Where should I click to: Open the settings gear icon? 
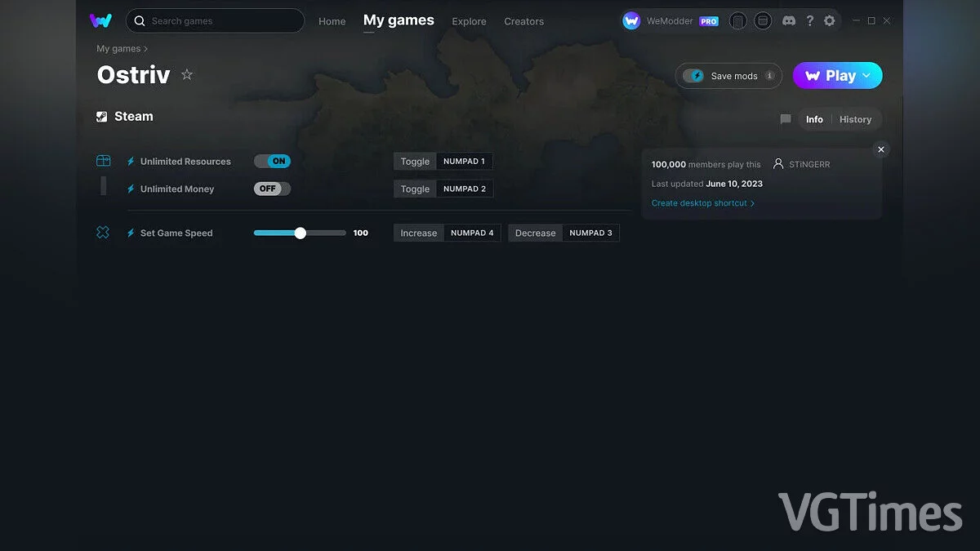coord(830,20)
